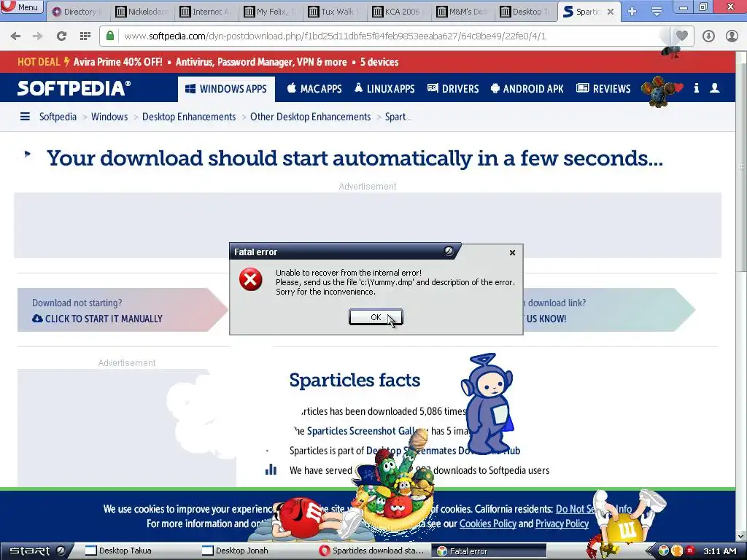Click the Softpedia logo
This screenshot has height=560, width=747.
[x=74, y=88]
